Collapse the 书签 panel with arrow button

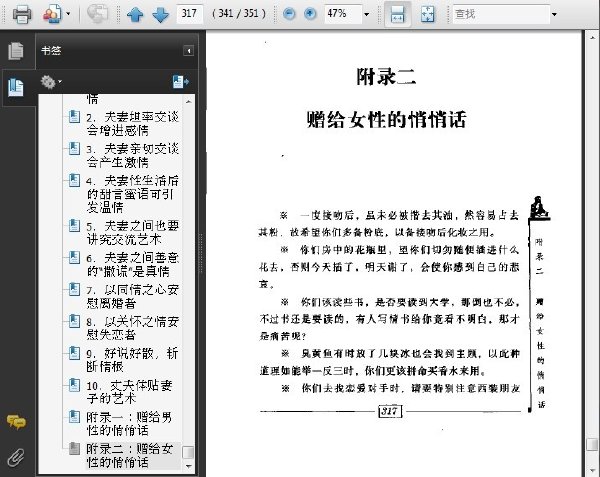click(188, 51)
